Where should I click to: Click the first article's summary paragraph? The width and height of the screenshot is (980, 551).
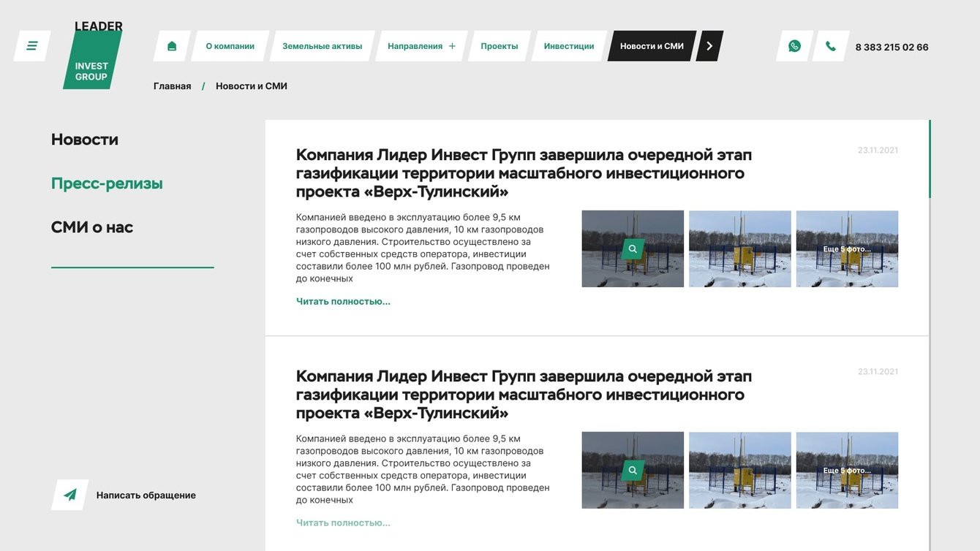423,248
